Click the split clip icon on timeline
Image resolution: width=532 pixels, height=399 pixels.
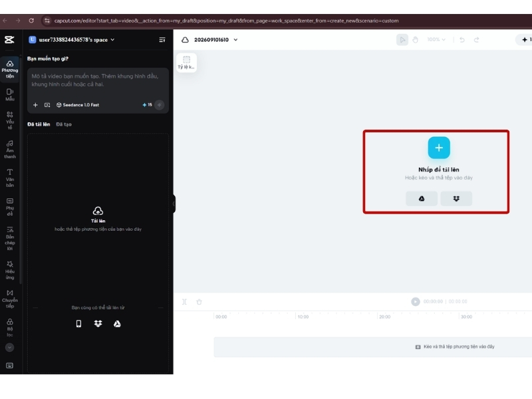coord(185,302)
